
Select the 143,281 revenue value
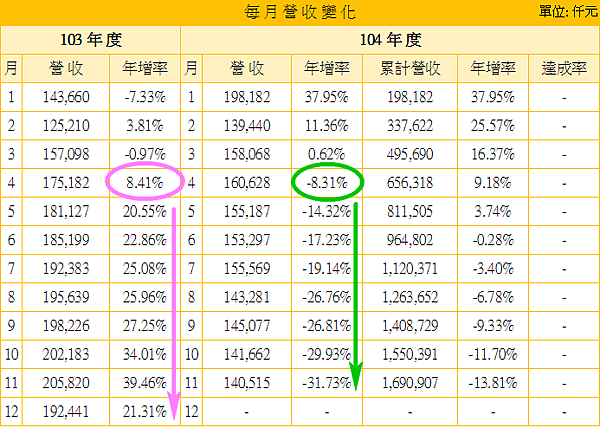(x=247, y=297)
